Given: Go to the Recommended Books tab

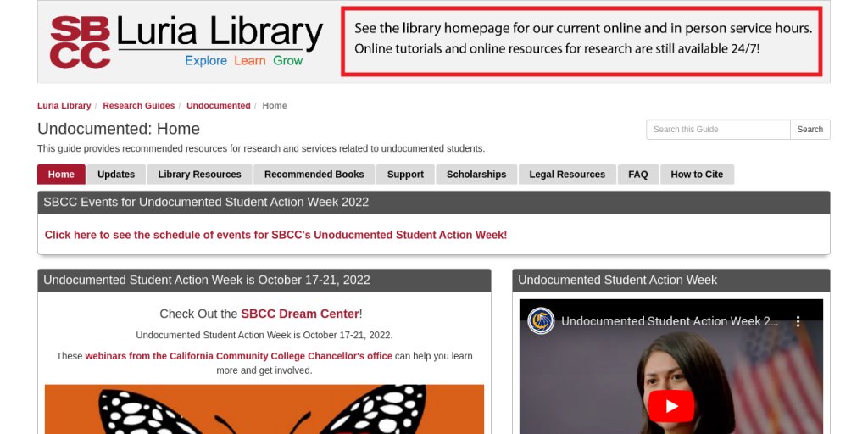Looking at the screenshot, I should pyautogui.click(x=314, y=175).
